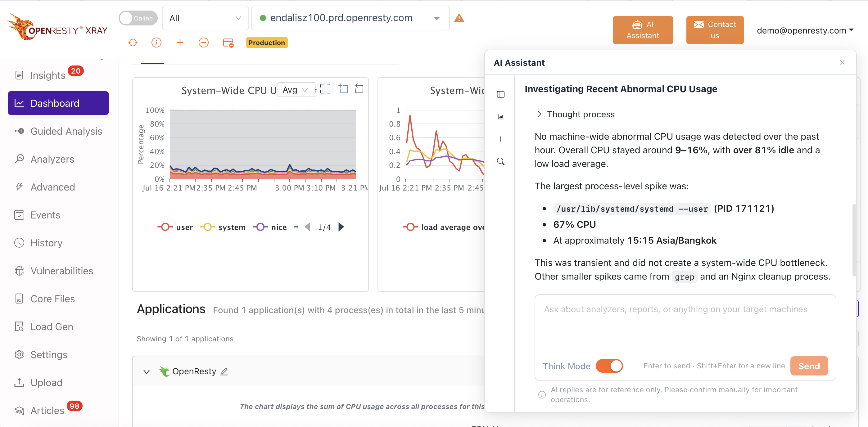Collapse the OpenResty application row
Screen dimensions: 868x427
(146, 372)
